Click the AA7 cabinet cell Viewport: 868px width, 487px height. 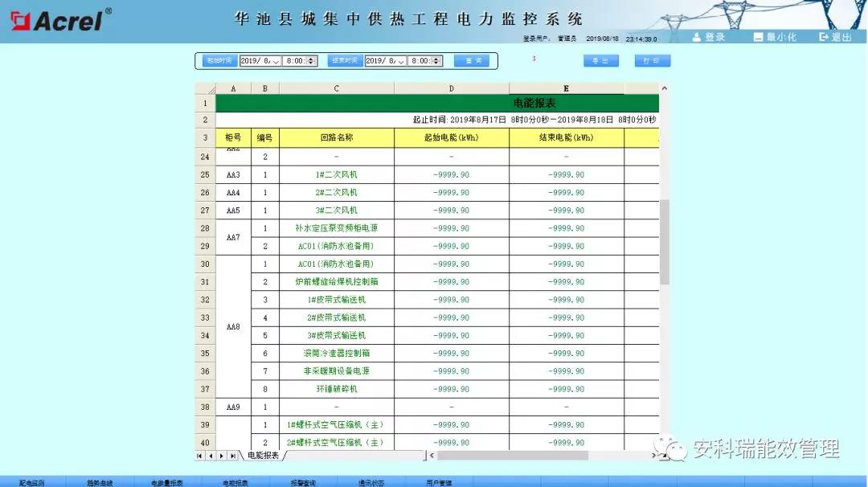(x=233, y=237)
